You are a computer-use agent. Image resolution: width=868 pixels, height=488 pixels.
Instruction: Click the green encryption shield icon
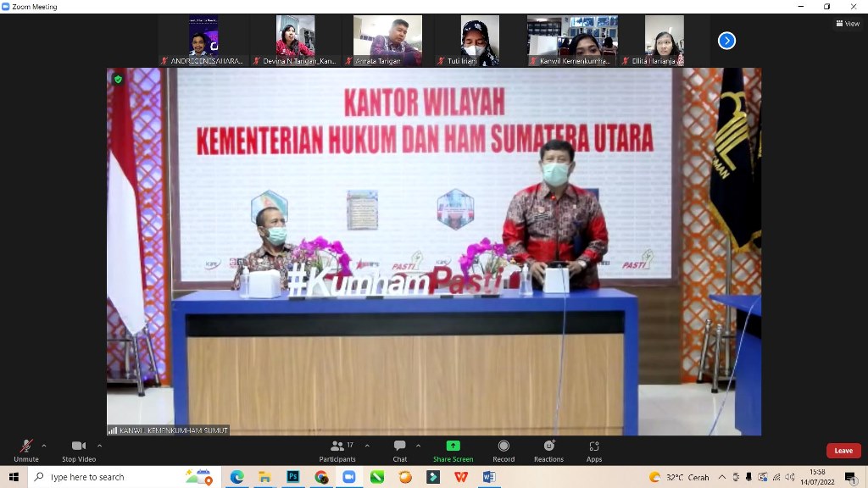tap(118, 79)
